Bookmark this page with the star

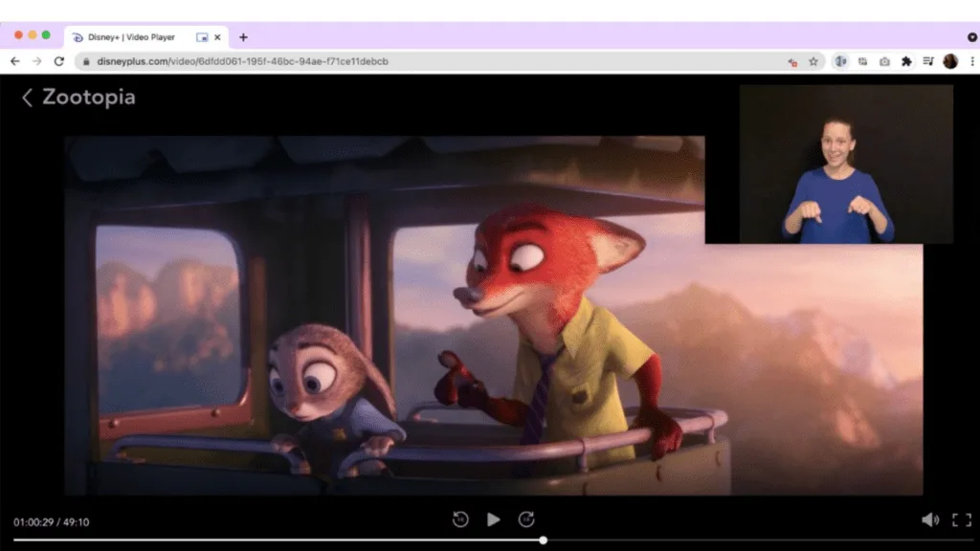point(813,61)
